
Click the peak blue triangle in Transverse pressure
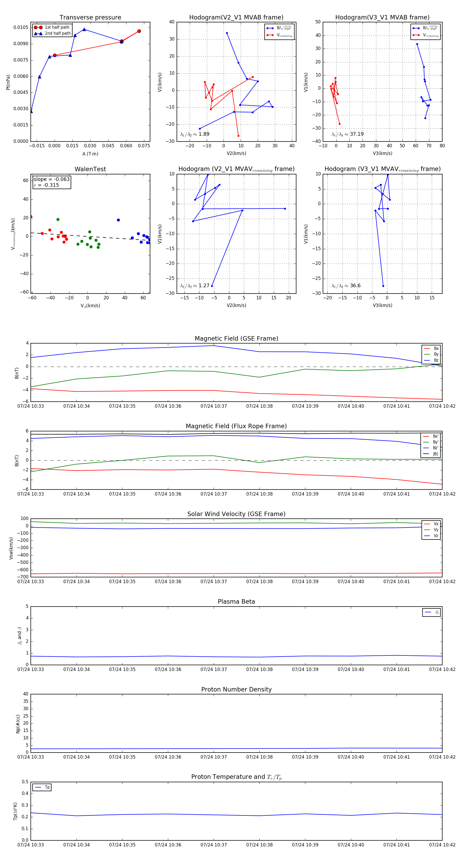84,29
